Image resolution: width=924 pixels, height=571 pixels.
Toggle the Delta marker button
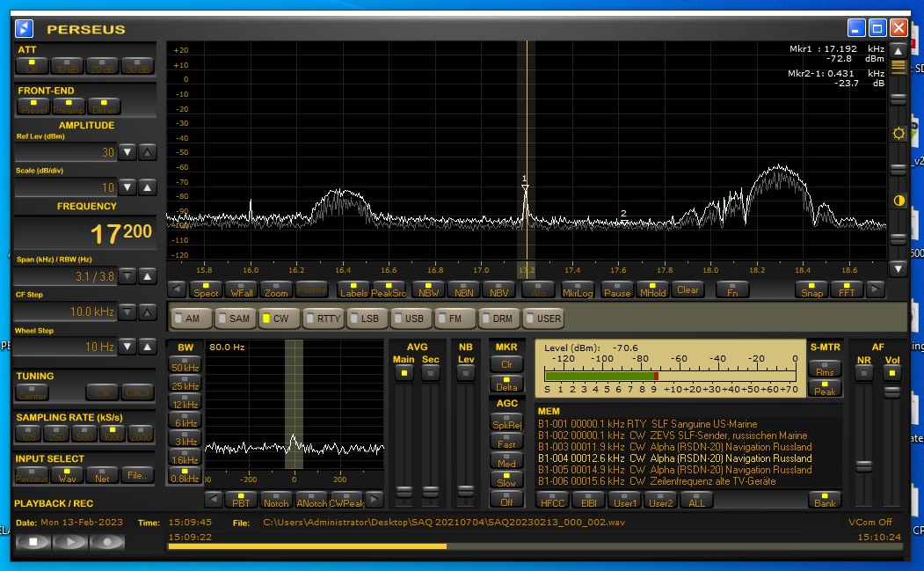(x=506, y=384)
